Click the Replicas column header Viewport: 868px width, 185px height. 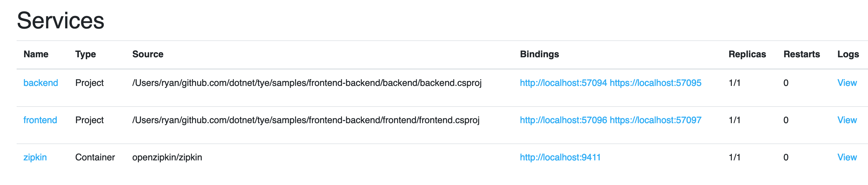pyautogui.click(x=747, y=54)
